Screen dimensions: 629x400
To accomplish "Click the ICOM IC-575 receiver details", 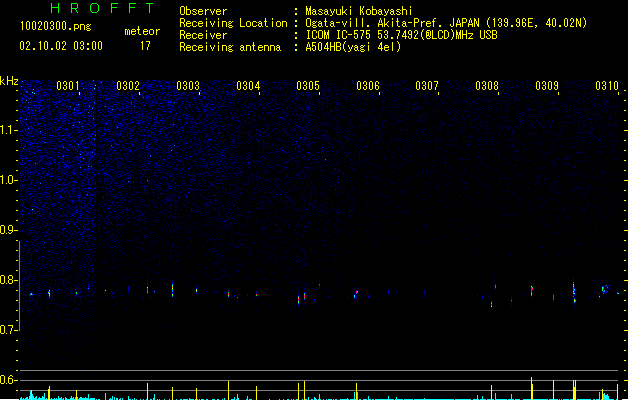I will click(402, 35).
